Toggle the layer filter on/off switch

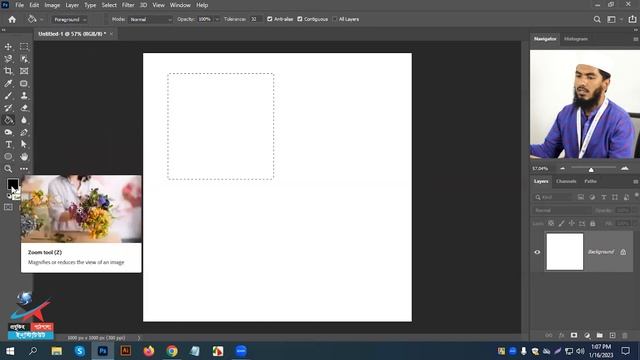click(x=636, y=196)
